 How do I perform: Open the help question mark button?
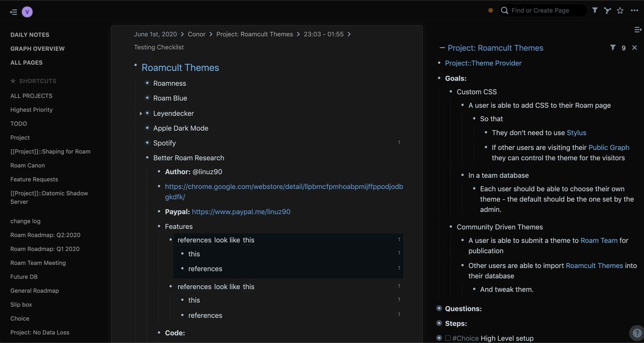coord(635,332)
